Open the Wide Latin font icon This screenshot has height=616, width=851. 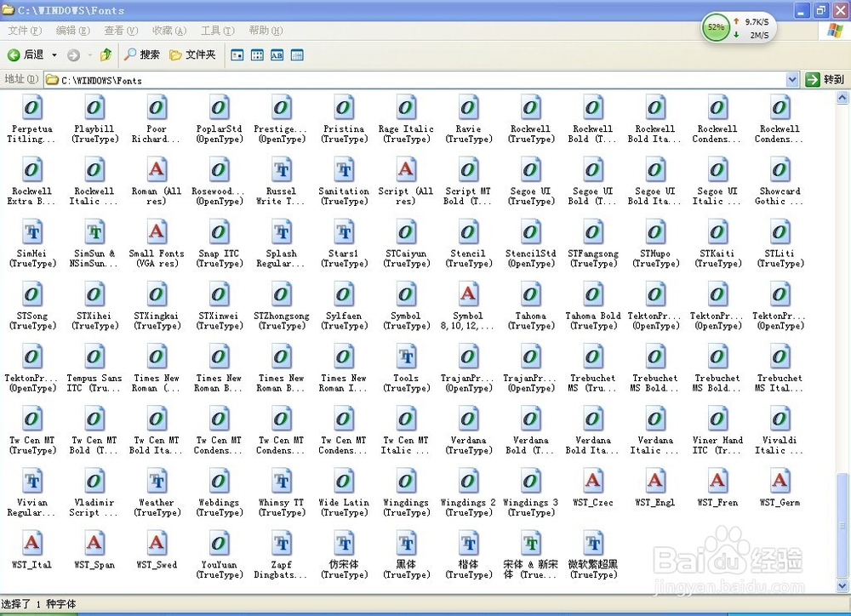pyautogui.click(x=344, y=482)
